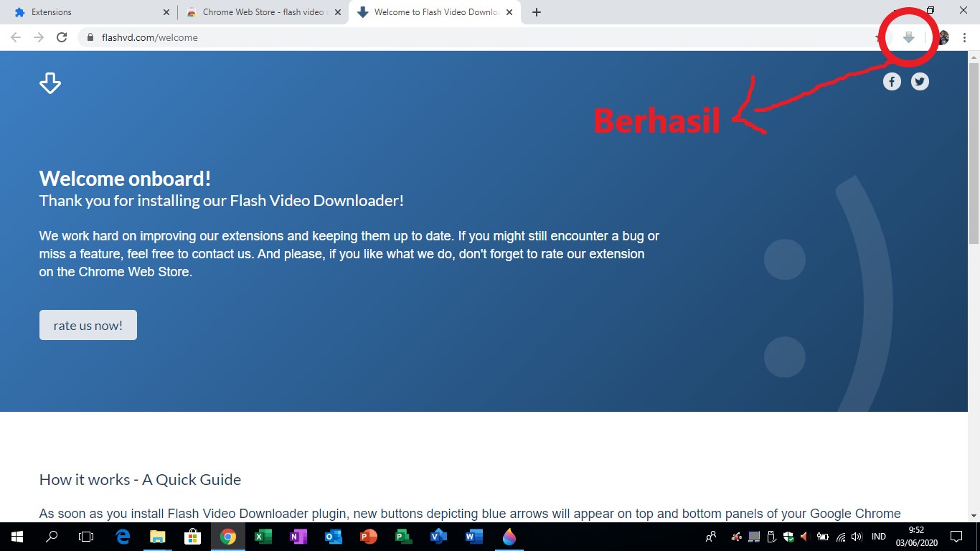Click the 'rate us now!' button
Screen dimensions: 980x551
(88, 325)
